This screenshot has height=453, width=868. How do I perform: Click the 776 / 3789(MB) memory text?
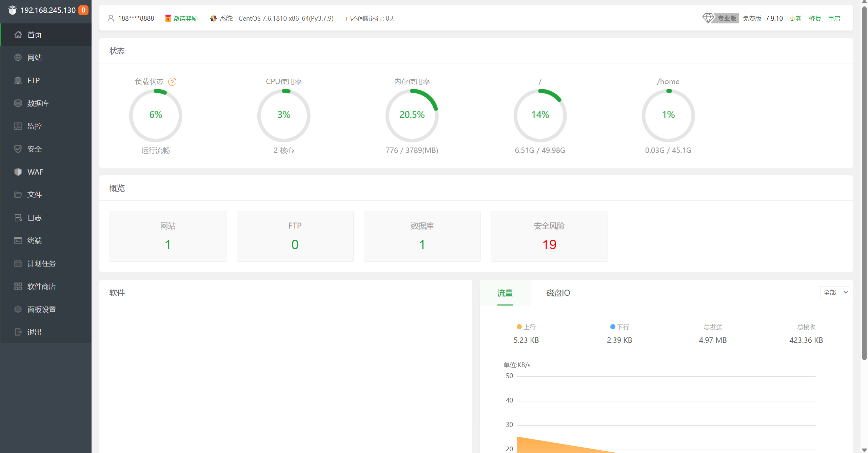[x=412, y=150]
